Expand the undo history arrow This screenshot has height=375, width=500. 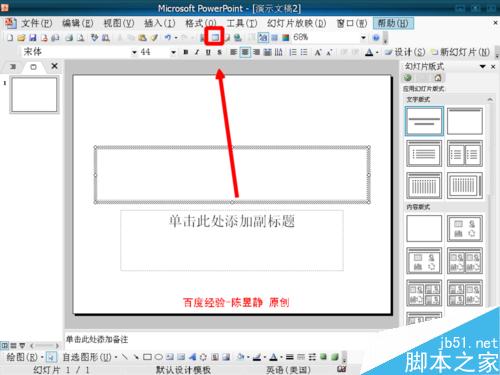click(x=176, y=38)
